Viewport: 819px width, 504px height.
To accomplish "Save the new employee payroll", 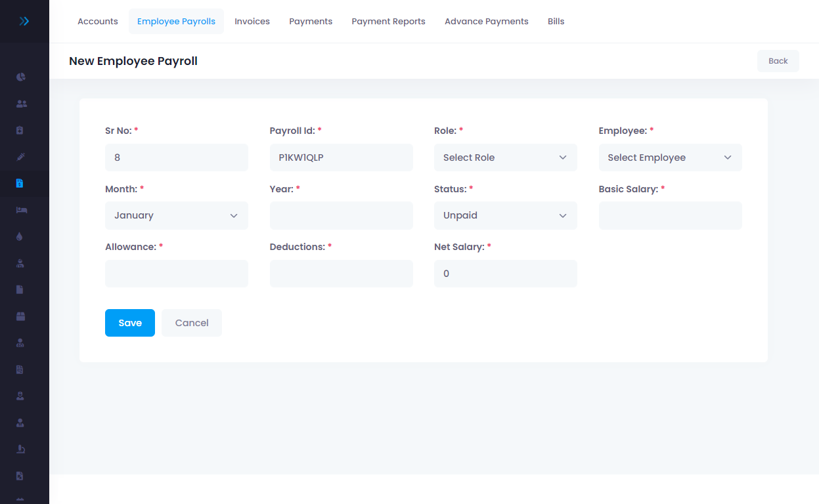I will pos(129,322).
